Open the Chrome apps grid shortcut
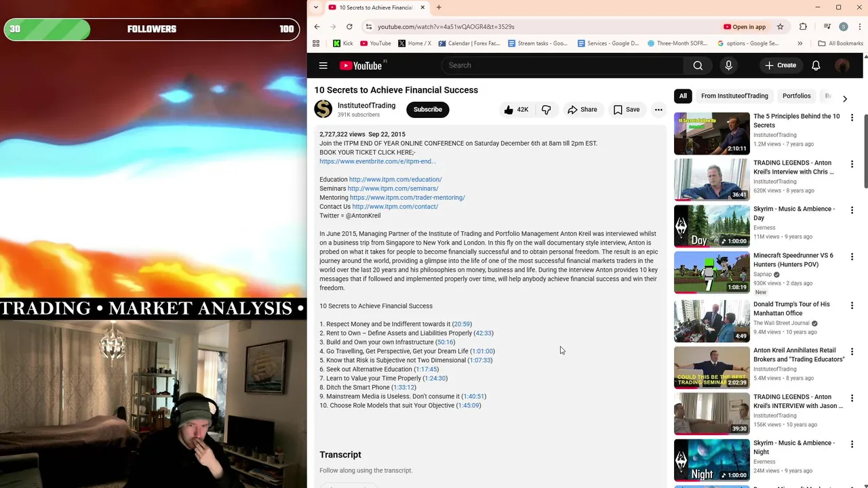 coord(316,43)
